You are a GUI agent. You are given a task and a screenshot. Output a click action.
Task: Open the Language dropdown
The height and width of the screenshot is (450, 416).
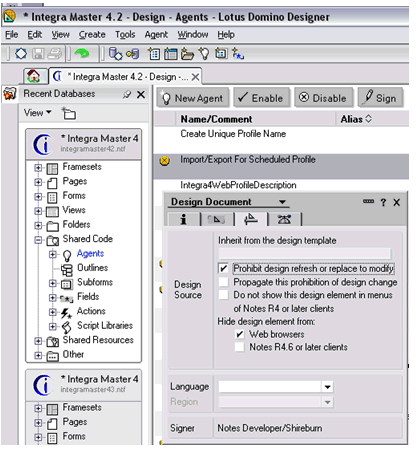pos(327,387)
